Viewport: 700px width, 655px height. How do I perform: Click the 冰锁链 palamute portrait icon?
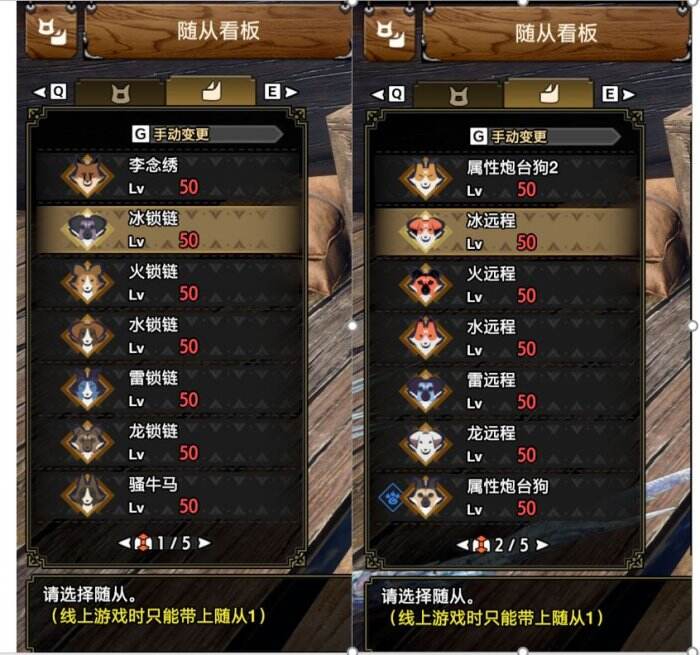point(87,229)
